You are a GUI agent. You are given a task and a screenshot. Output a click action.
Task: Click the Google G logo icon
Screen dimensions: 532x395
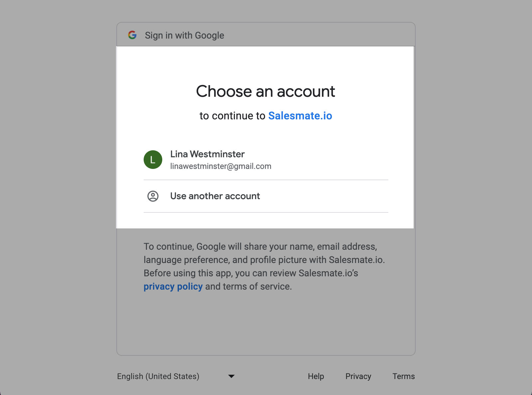(x=132, y=35)
